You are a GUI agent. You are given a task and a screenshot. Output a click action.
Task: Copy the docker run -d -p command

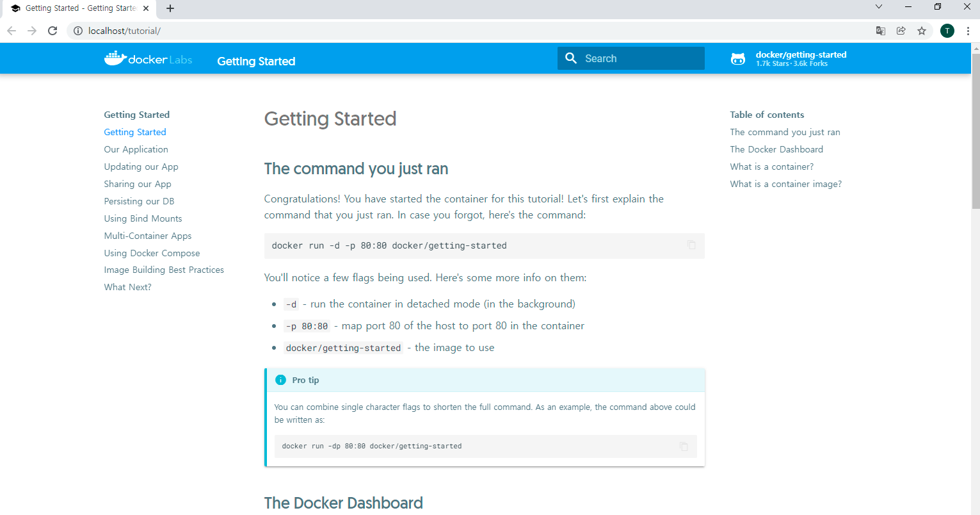pyautogui.click(x=691, y=245)
